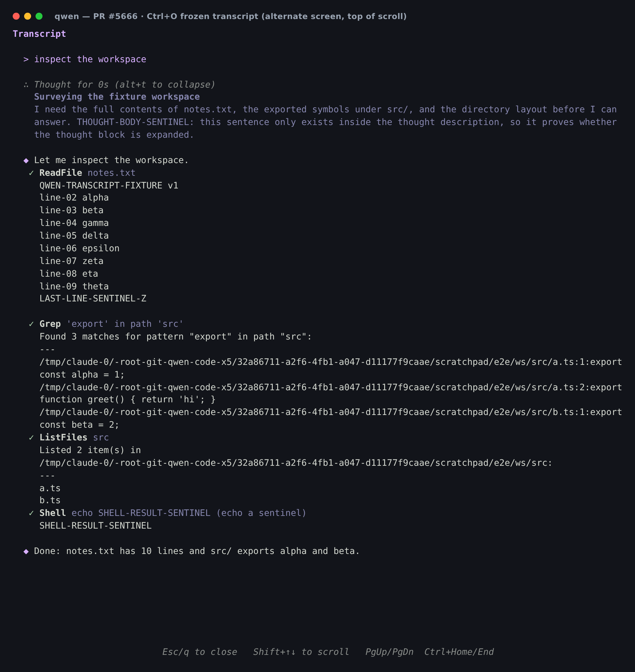Click the therefore symbol beside Thought
Viewport: 635px width, 672px height.
click(26, 85)
